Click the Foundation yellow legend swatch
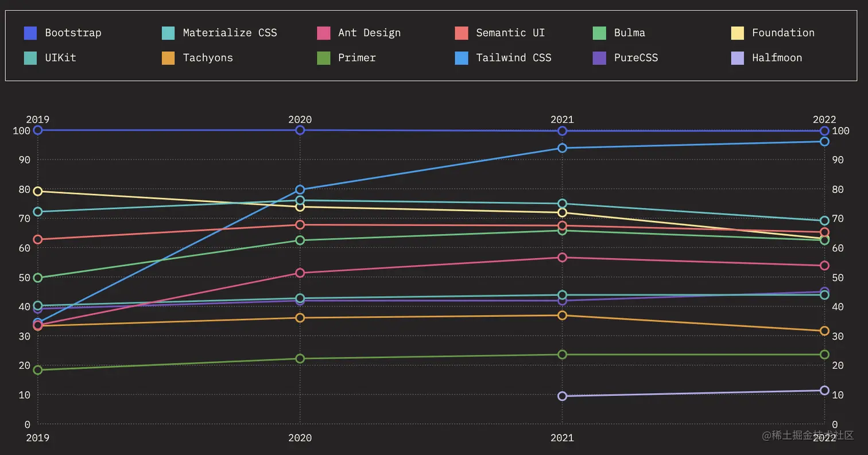 (738, 33)
